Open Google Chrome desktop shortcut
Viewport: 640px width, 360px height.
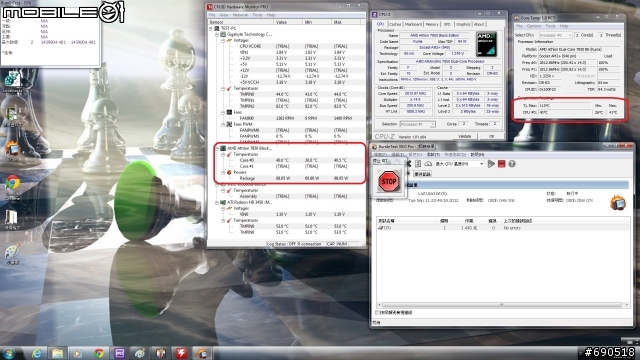tap(12, 183)
